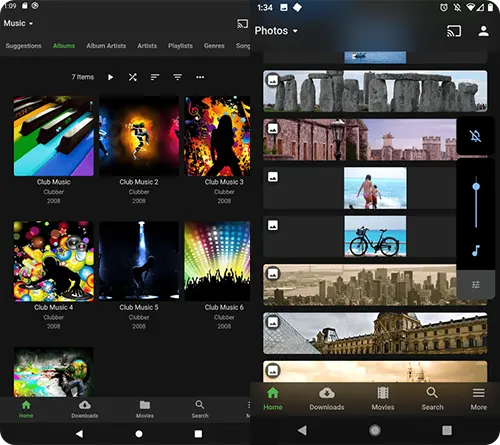Select the bicycle photo checkbox
This screenshot has height=445, width=500.
[x=273, y=225]
